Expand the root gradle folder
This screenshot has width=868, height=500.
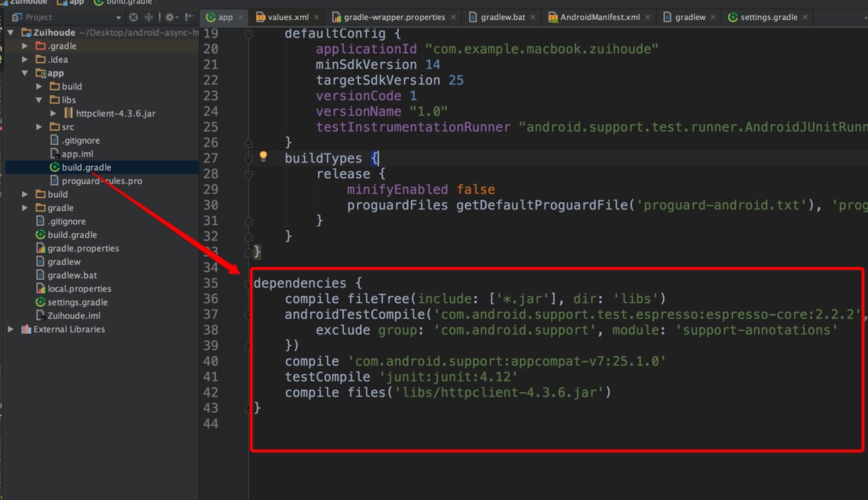pos(25,208)
